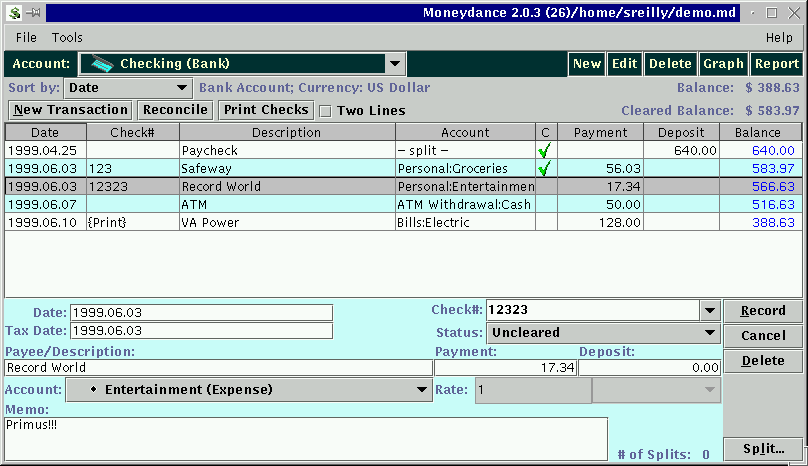Click the {Print} check number cell

point(132,223)
